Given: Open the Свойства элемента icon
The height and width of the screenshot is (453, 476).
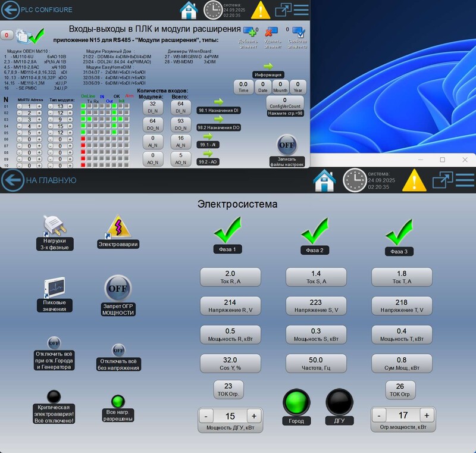Looking at the screenshot, I should click(297, 32).
